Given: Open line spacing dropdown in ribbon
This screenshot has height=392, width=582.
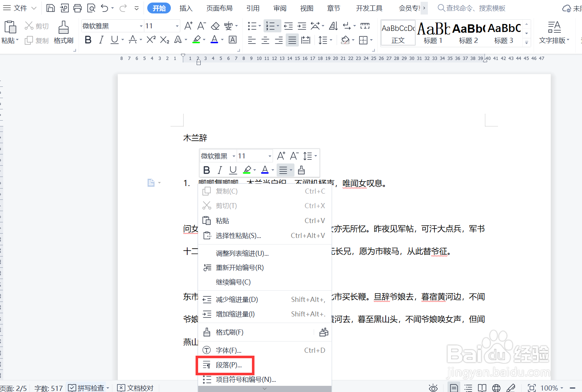Looking at the screenshot, I should pos(331,40).
